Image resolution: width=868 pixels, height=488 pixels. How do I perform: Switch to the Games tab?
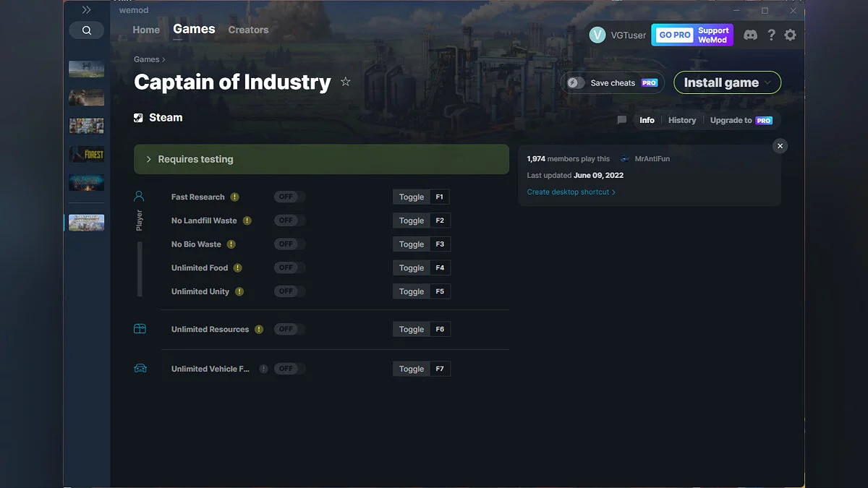pos(194,29)
